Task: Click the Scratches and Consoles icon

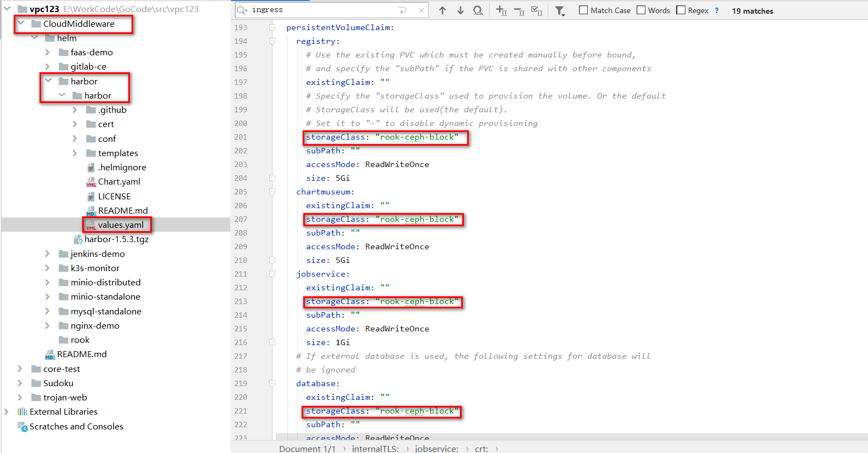Action: [x=22, y=426]
